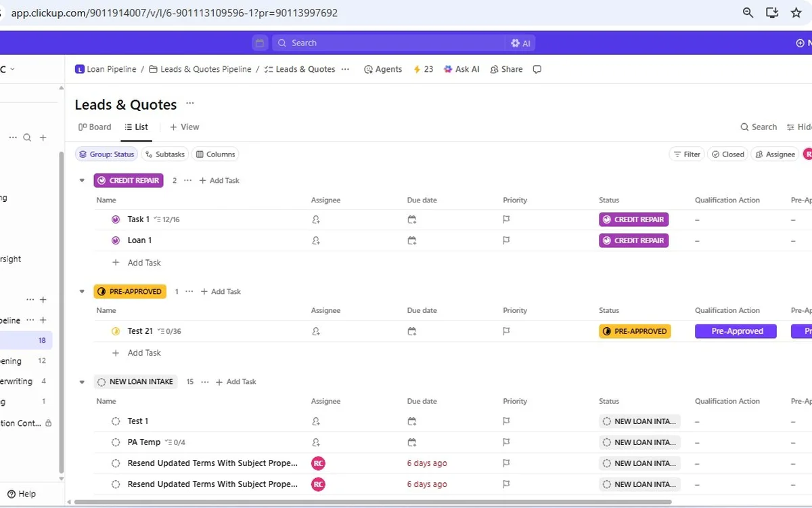The height and width of the screenshot is (508, 812).
Task: Select the List view tab
Action: [x=136, y=127]
